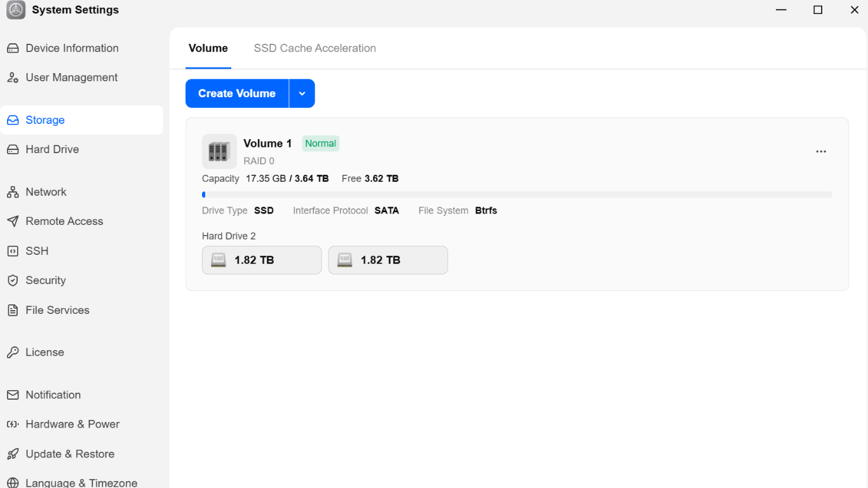Screen dimensions: 868x488
Task: Open User Management section
Action: (x=81, y=78)
